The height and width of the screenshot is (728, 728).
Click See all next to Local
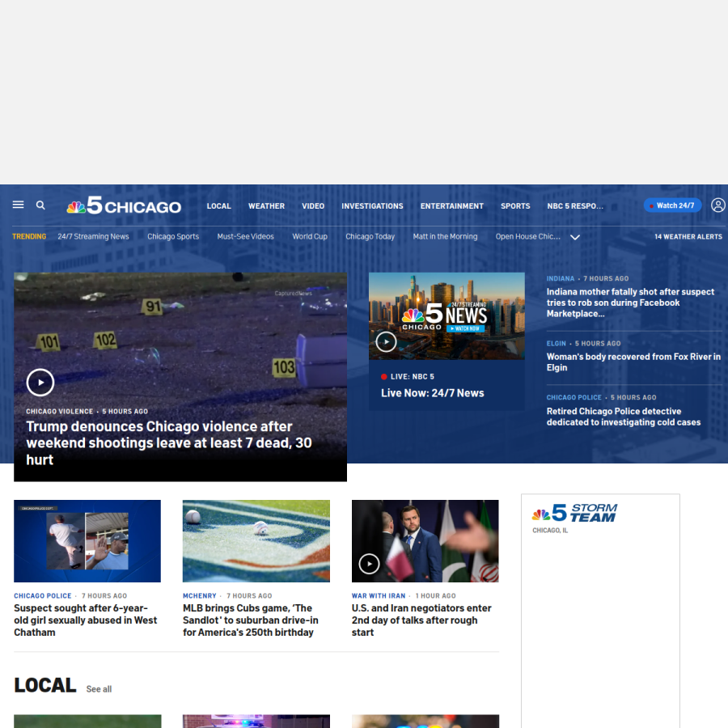(99, 689)
